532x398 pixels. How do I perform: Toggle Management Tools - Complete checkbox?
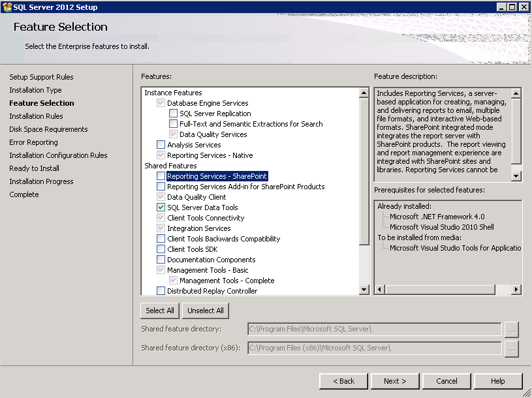click(x=173, y=281)
